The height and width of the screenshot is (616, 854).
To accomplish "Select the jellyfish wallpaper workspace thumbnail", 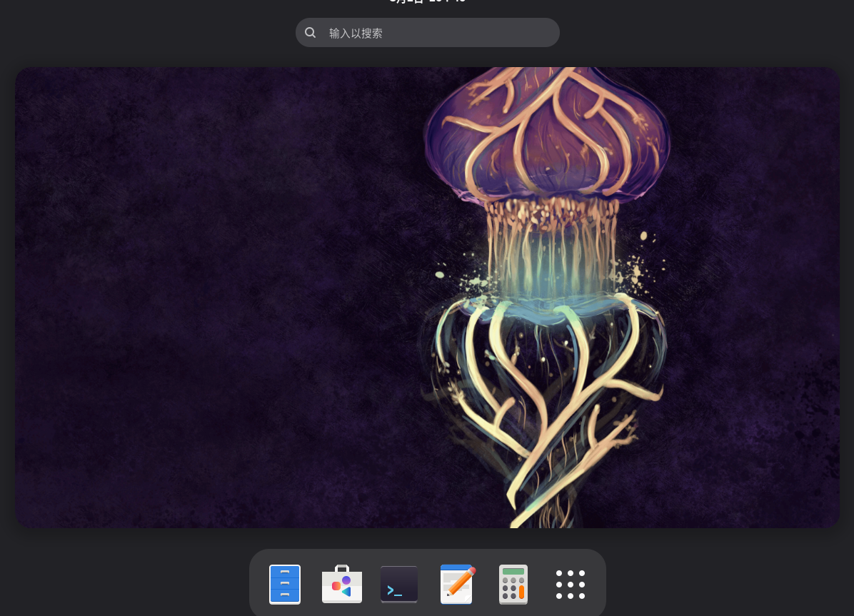I will [x=427, y=298].
